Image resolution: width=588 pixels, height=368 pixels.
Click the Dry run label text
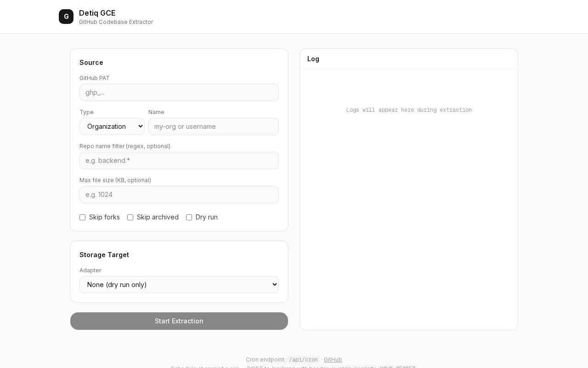[x=207, y=217]
